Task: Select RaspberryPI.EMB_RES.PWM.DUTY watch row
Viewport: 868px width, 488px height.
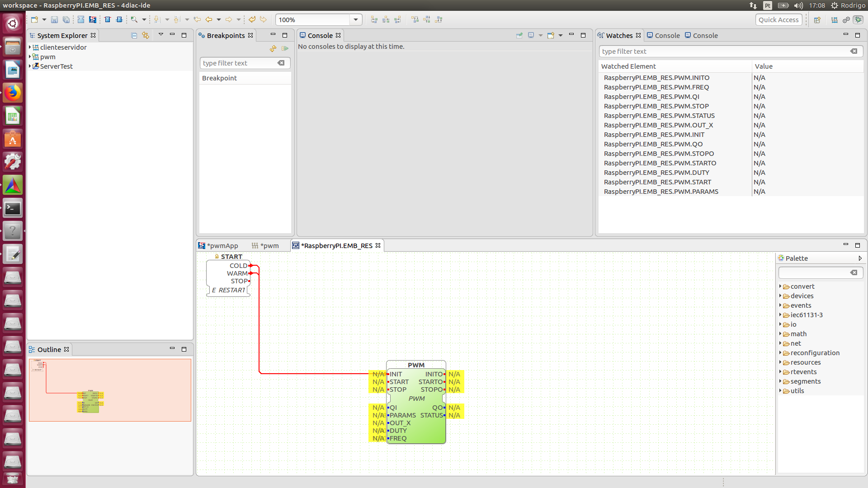Action: click(x=731, y=173)
